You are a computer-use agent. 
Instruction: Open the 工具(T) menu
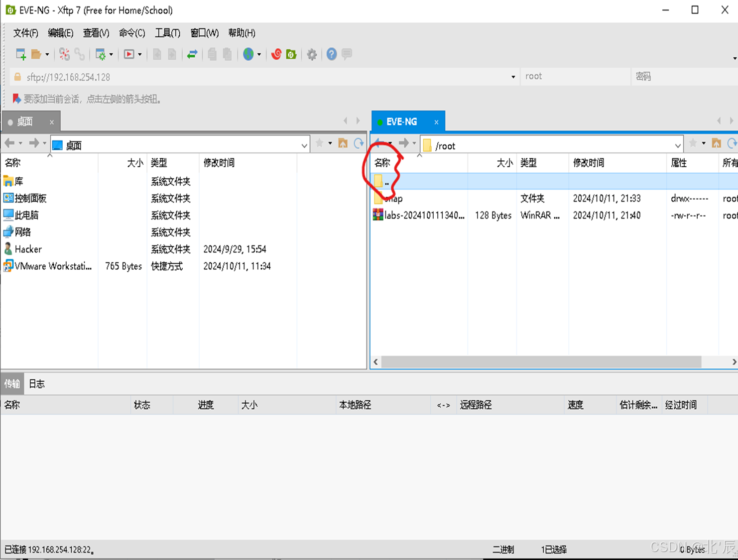click(x=168, y=33)
